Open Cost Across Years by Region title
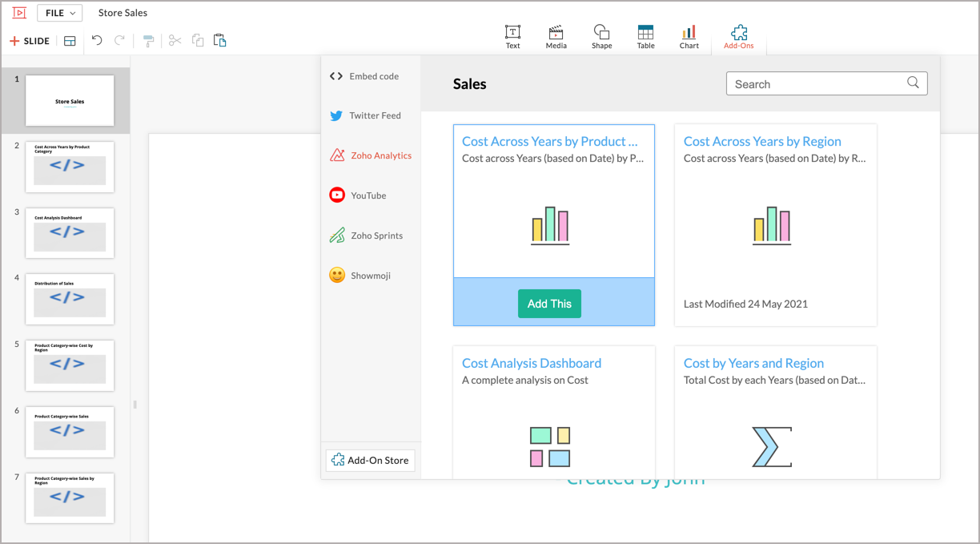The width and height of the screenshot is (980, 544). pyautogui.click(x=762, y=141)
